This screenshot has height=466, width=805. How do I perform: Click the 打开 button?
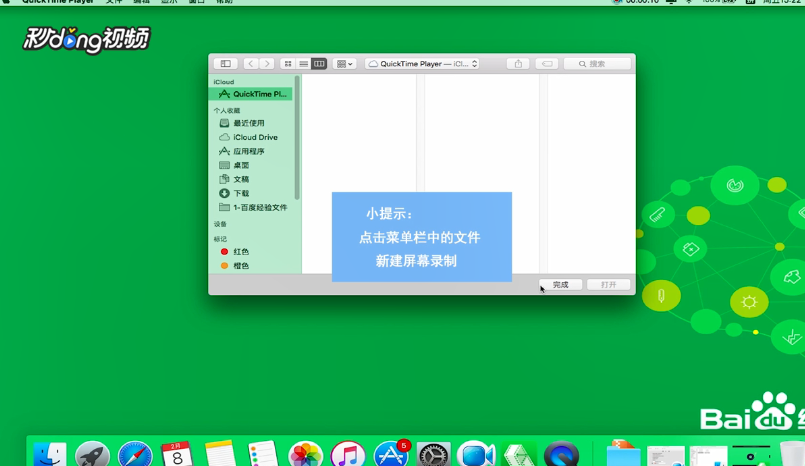[608, 285]
